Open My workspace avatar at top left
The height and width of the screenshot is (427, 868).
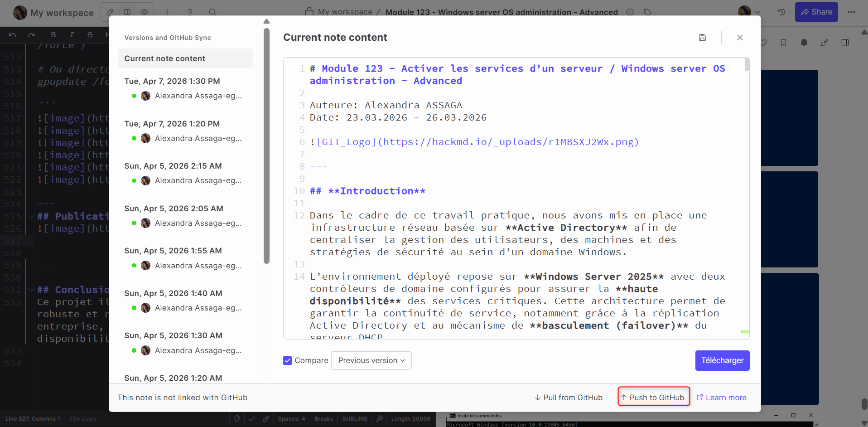coord(20,13)
